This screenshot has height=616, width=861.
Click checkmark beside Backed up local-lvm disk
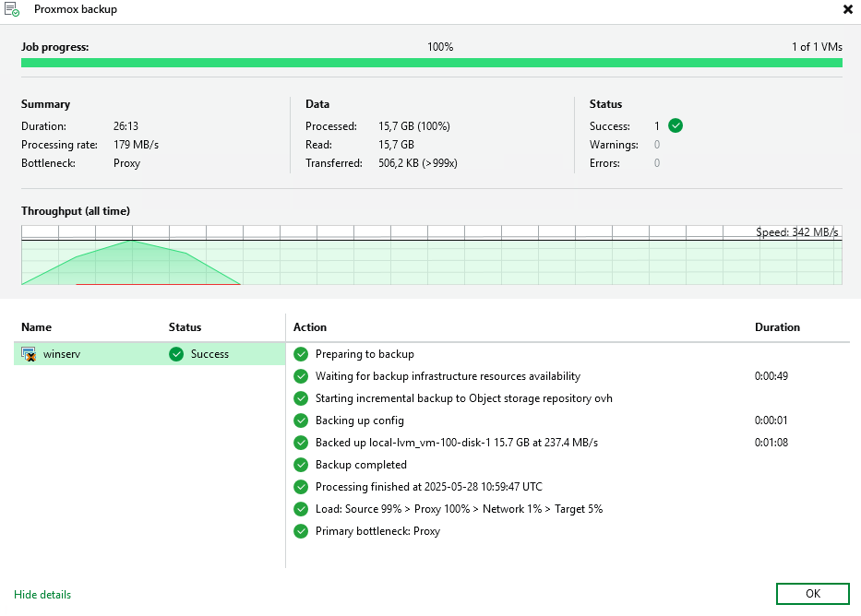point(301,443)
